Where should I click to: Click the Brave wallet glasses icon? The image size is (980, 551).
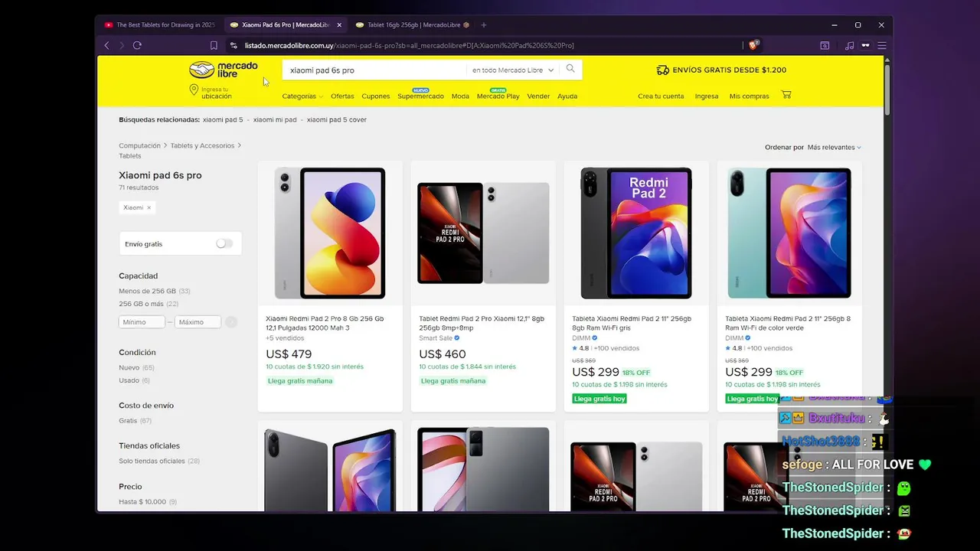pos(866,45)
